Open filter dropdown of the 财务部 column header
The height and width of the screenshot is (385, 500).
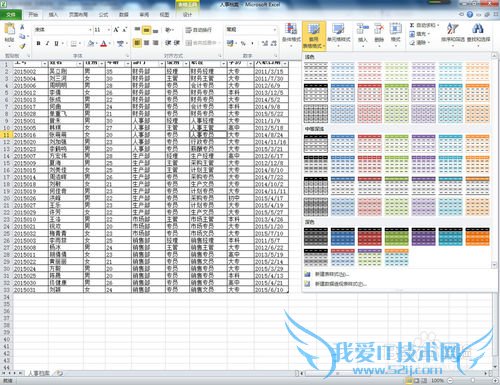click(x=161, y=63)
